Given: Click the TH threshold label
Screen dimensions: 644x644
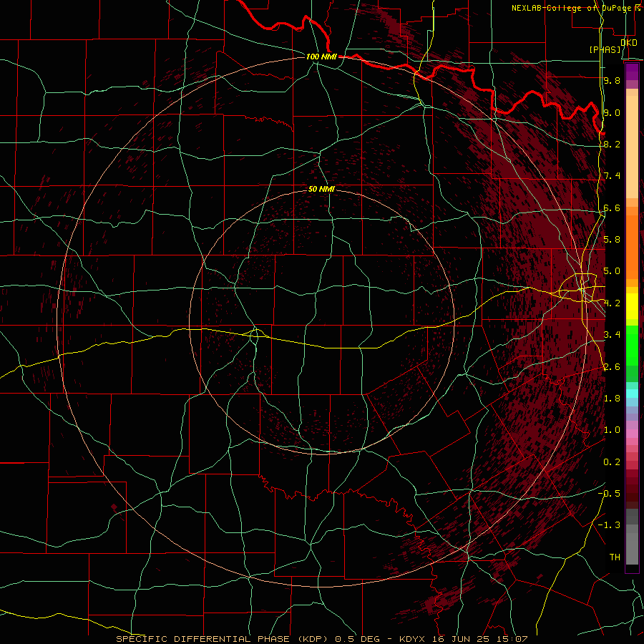Looking at the screenshot, I should 615,557.
